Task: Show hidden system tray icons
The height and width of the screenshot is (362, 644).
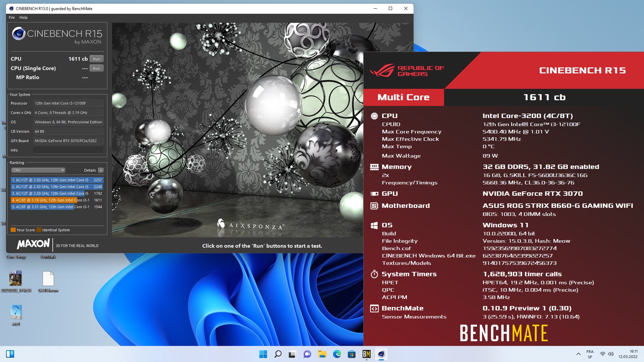Action: tap(578, 354)
